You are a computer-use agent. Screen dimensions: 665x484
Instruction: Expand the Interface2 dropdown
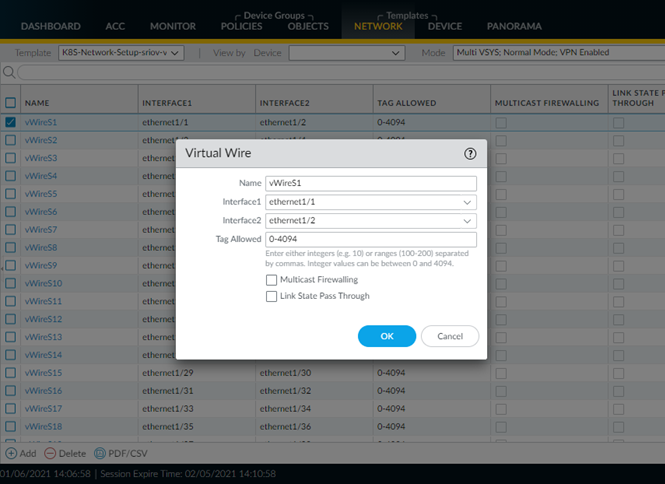(x=468, y=220)
